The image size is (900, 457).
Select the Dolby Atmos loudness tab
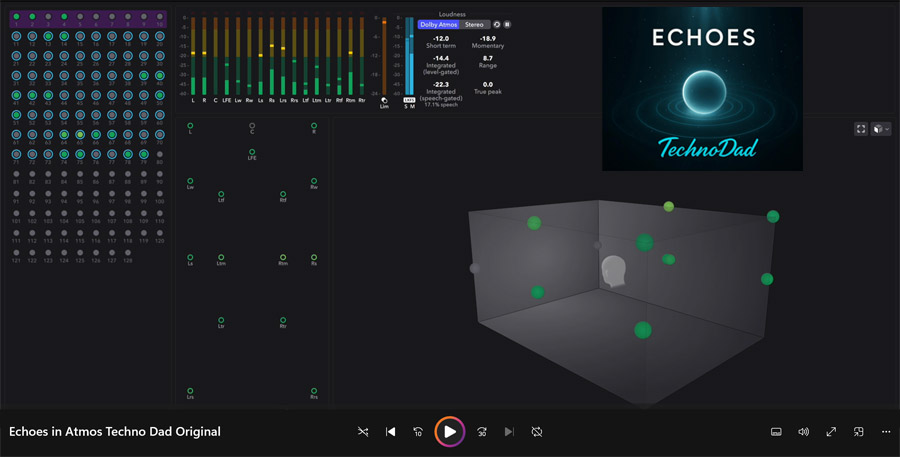(439, 25)
